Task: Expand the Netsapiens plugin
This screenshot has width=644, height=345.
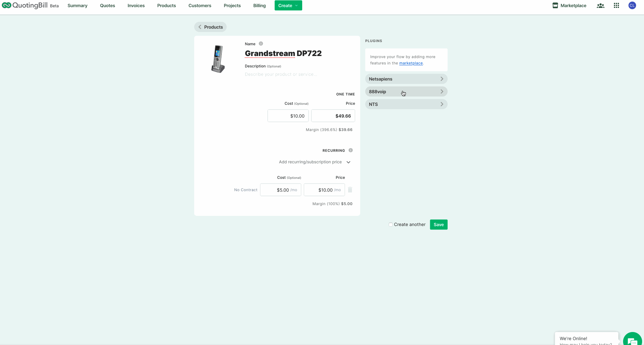Action: (x=406, y=79)
